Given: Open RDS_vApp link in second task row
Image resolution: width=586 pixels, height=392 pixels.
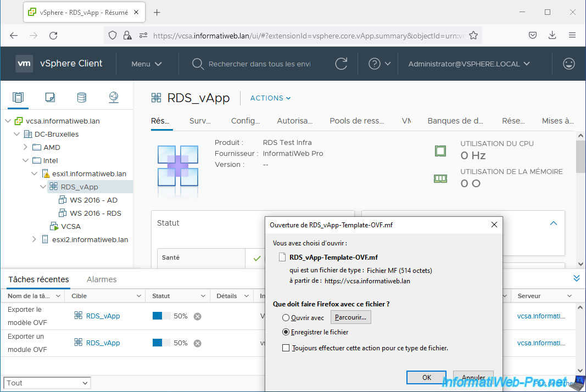Looking at the screenshot, I should pos(103,343).
